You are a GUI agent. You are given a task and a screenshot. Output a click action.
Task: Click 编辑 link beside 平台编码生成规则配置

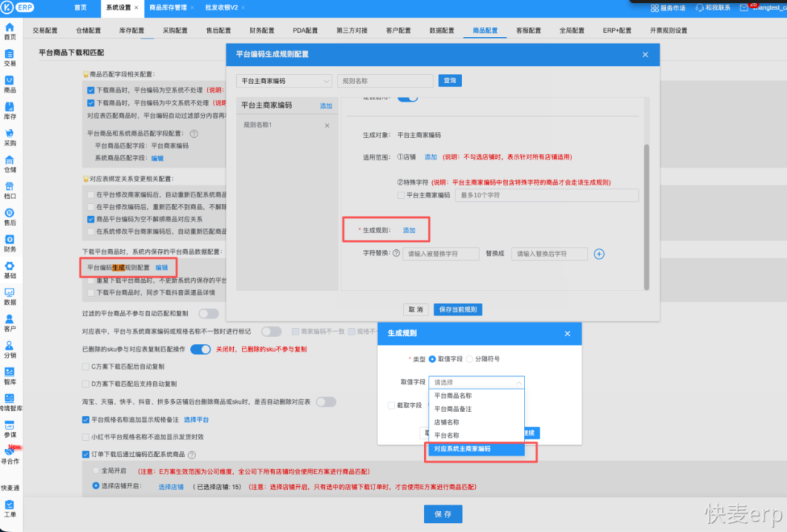(x=162, y=268)
